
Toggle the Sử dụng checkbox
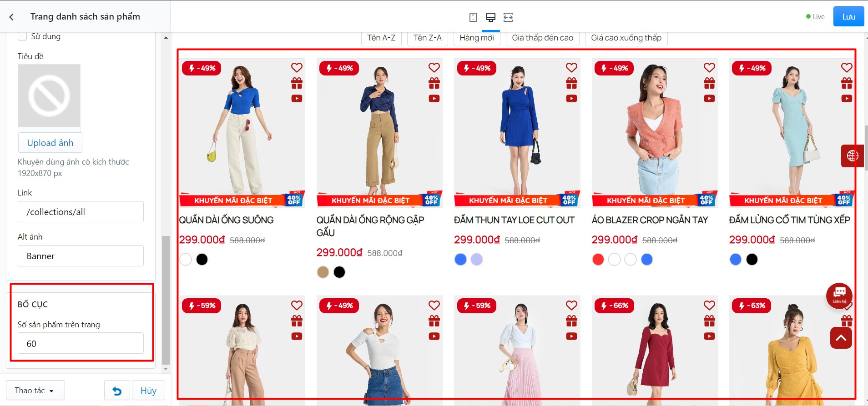pyautogui.click(x=22, y=36)
